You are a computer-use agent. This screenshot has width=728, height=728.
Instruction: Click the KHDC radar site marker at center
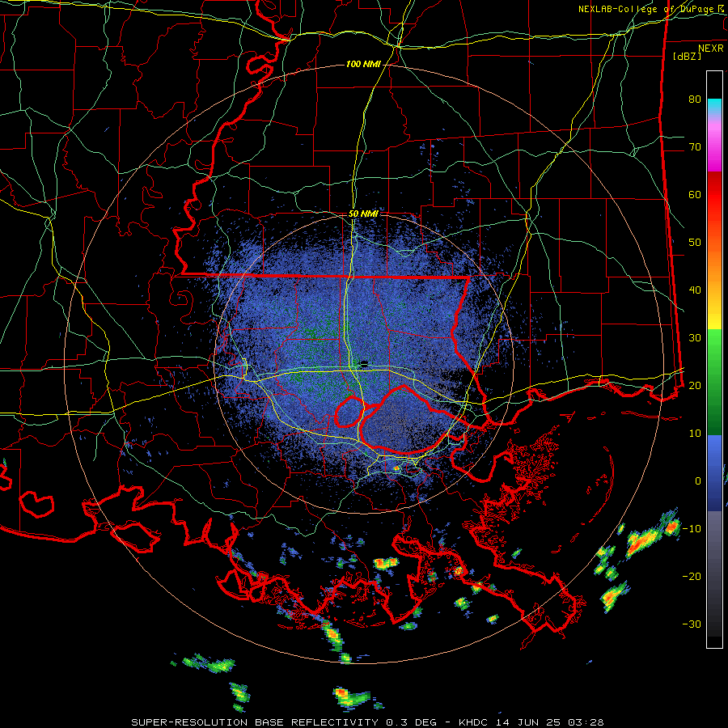(x=364, y=364)
